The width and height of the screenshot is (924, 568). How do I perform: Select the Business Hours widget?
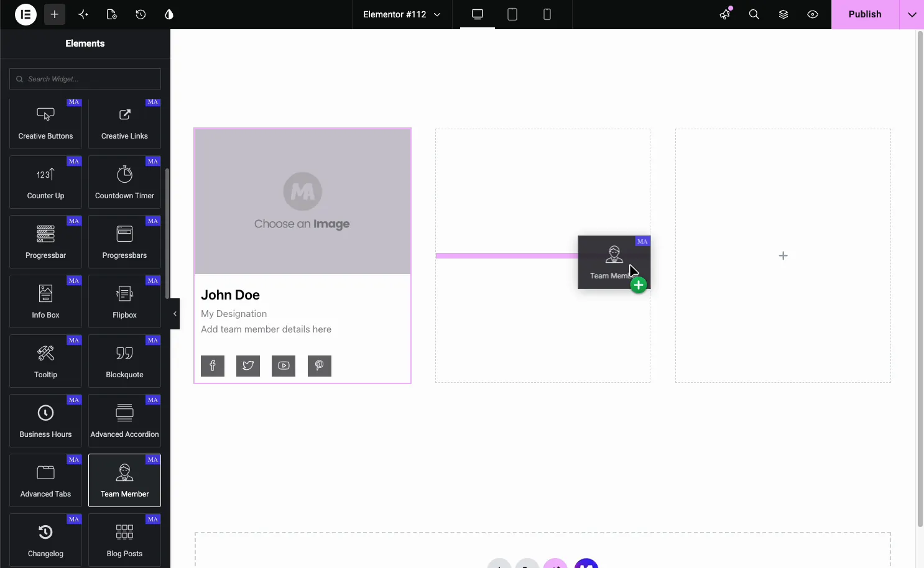pos(45,421)
